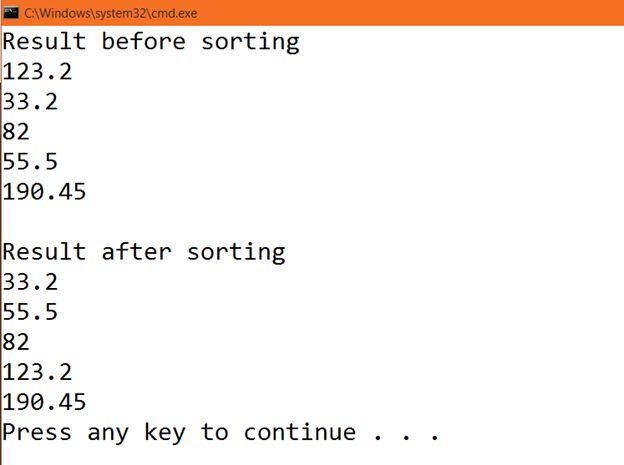The width and height of the screenshot is (624, 465).
Task: Click 190.45 under Result after sorting
Action: [45, 402]
